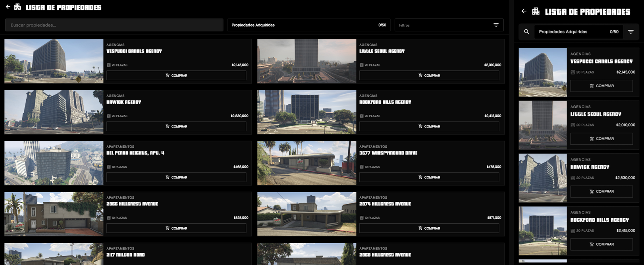This screenshot has height=265, width=644.
Task: Open the Filtros dropdown in the wide panel
Action: pos(449,25)
